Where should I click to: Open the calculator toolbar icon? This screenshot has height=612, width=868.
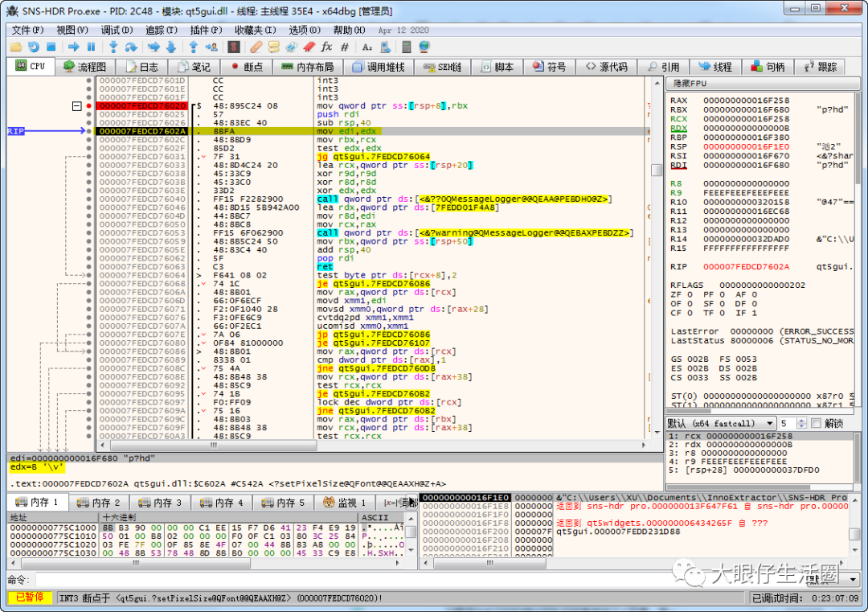click(x=407, y=47)
